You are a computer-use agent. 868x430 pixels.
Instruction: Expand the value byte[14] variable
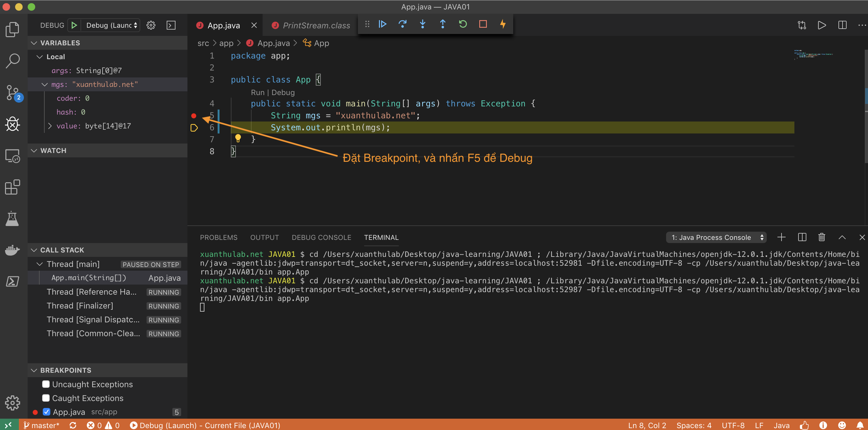[x=50, y=126]
